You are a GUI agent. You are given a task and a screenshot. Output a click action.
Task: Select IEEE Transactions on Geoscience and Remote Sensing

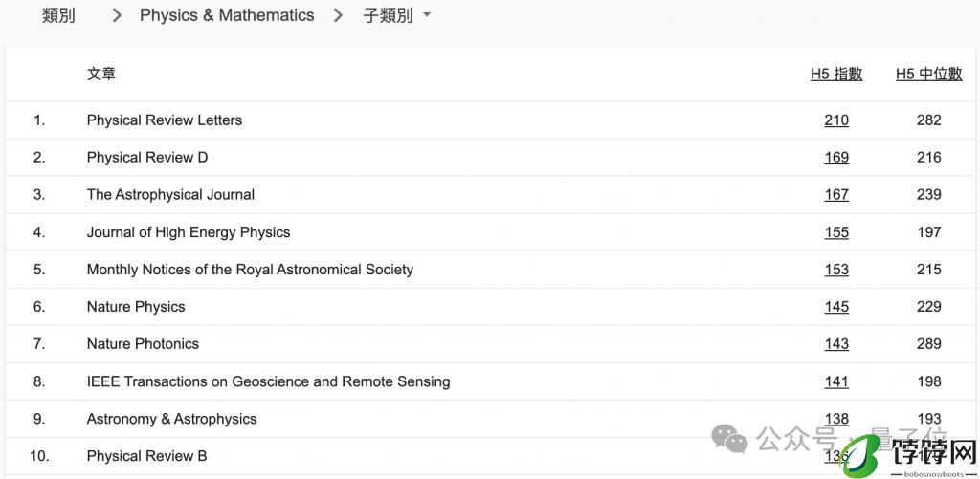click(x=269, y=381)
